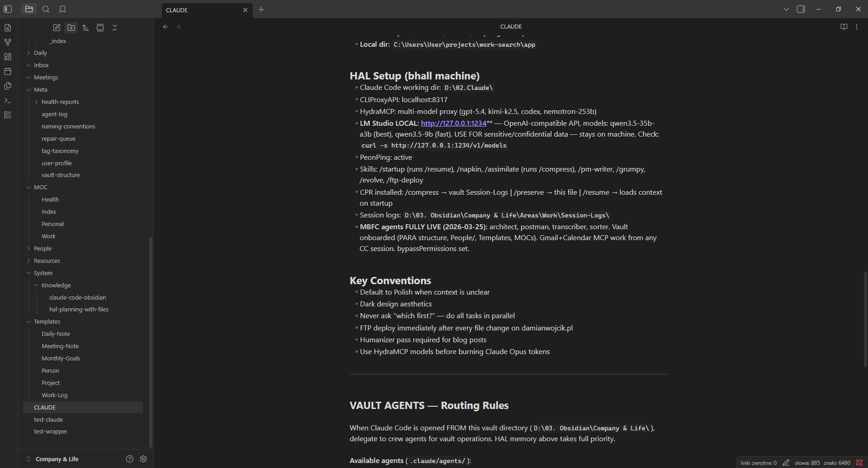Open vault settings gear near Company & Life

143,459
